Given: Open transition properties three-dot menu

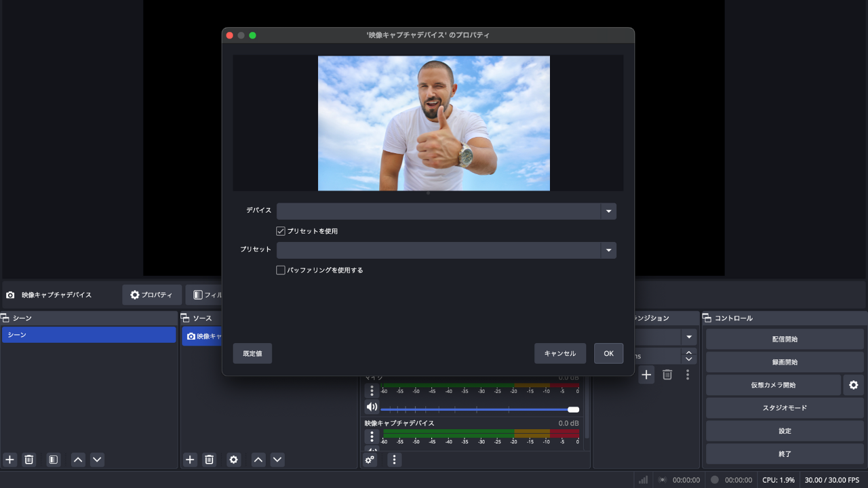Looking at the screenshot, I should click(688, 374).
